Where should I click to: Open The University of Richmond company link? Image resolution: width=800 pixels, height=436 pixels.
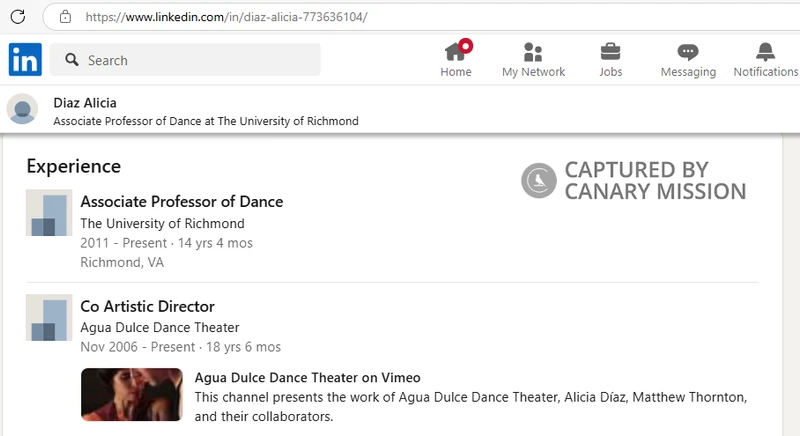pos(162,223)
